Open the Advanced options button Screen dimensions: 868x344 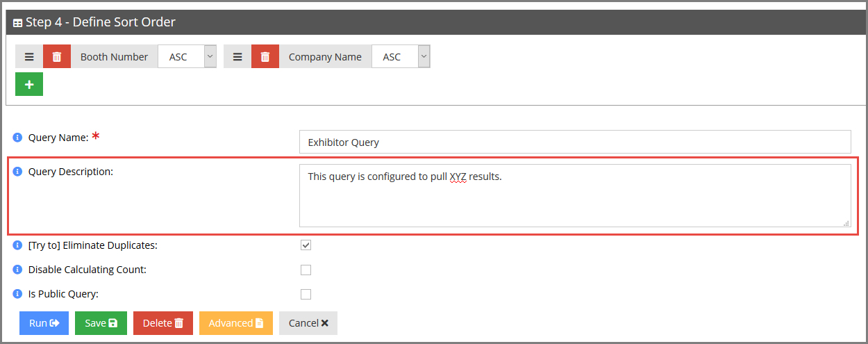tap(236, 323)
